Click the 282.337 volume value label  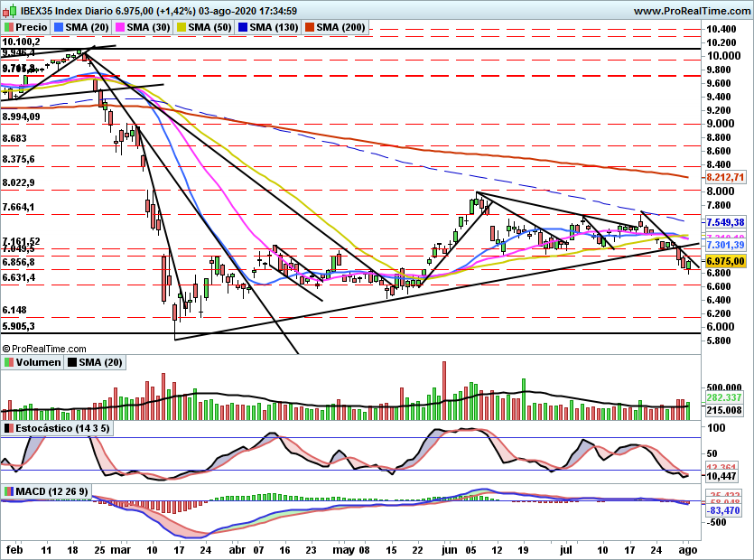(724, 397)
